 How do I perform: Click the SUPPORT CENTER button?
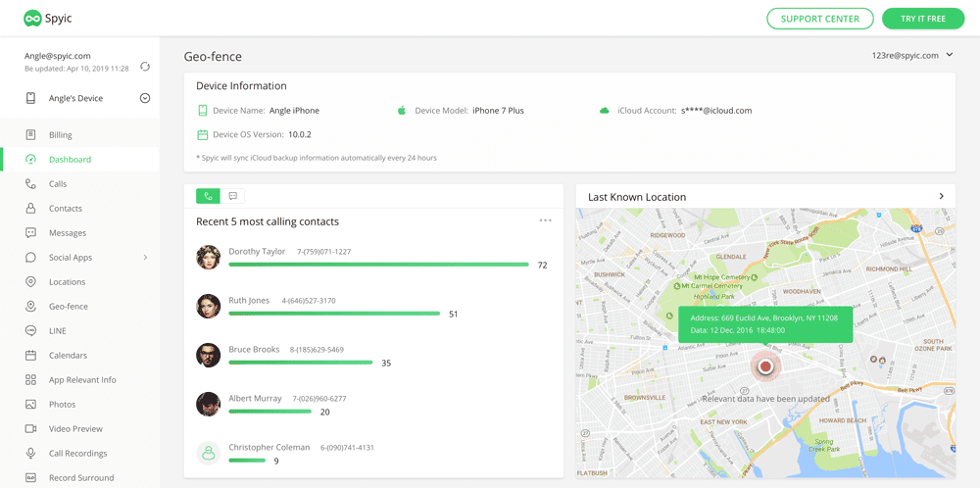819,19
